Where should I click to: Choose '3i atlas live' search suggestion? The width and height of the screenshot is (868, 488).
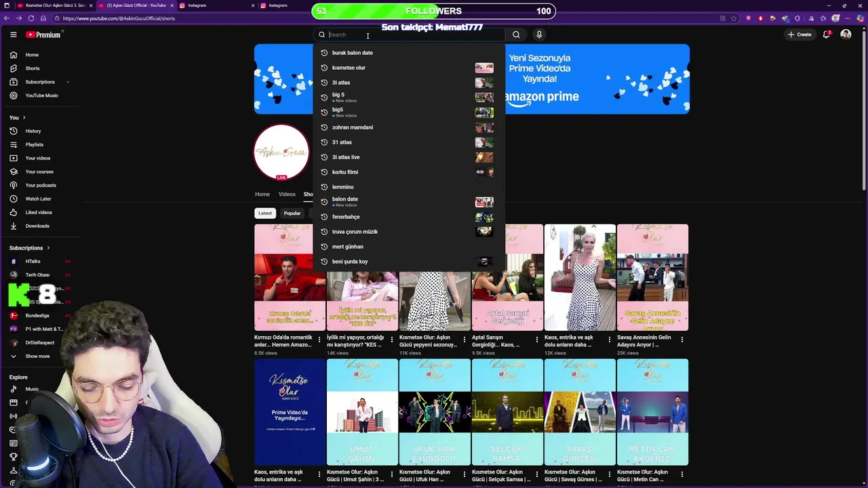click(409, 157)
